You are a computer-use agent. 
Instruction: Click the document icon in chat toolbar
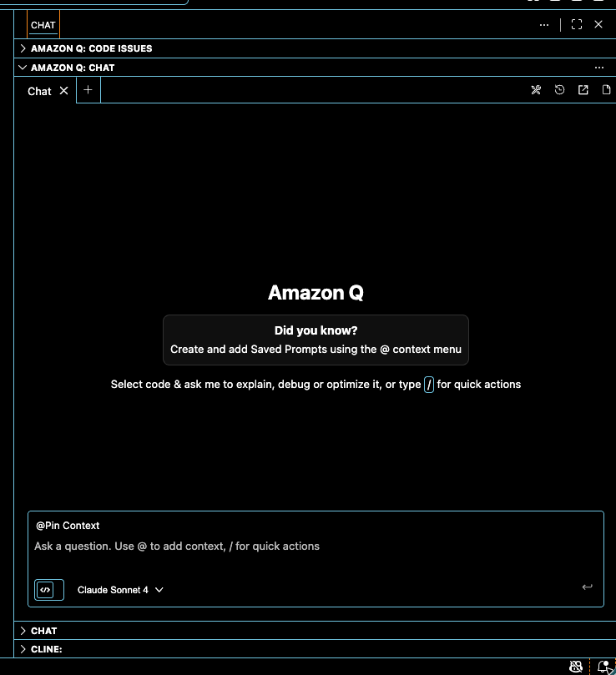[607, 90]
